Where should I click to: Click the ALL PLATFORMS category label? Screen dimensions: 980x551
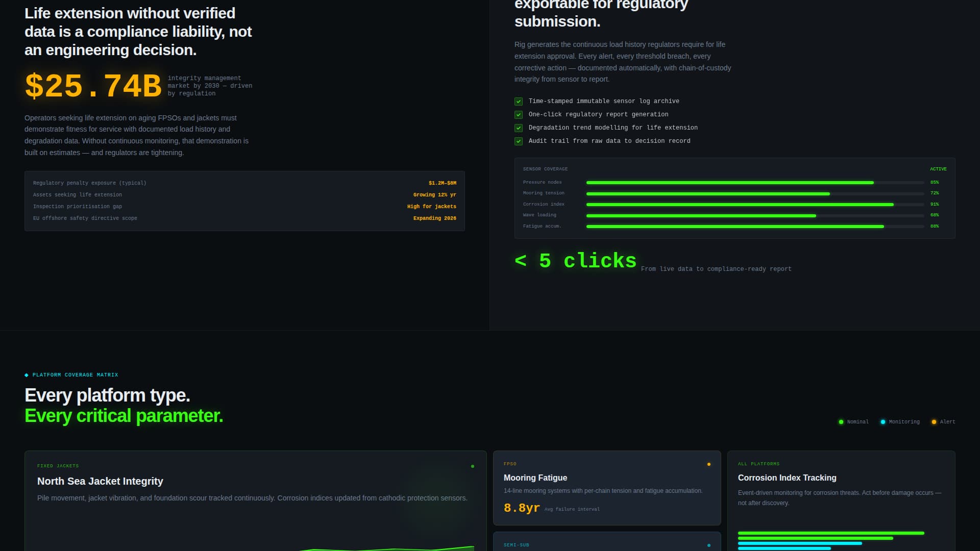coord(758,464)
